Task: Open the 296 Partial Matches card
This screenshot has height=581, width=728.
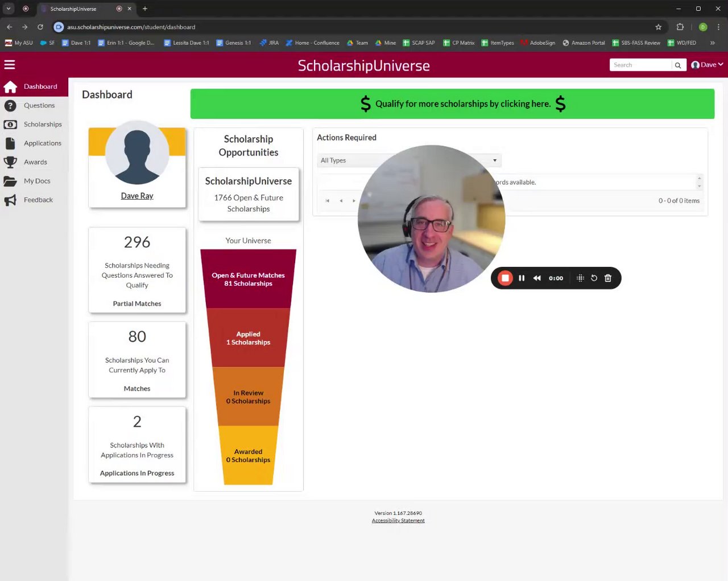Action: tap(137, 270)
